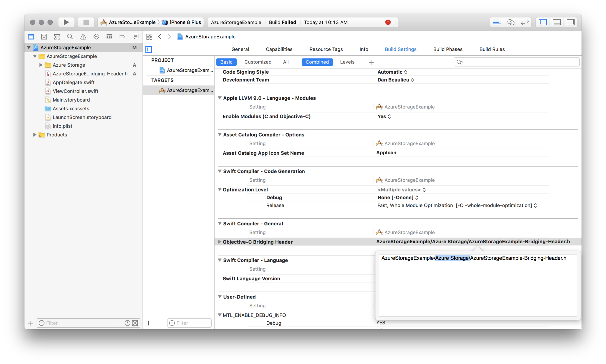This screenshot has height=364, width=606.
Task: Show the Version editor
Action: [x=525, y=22]
